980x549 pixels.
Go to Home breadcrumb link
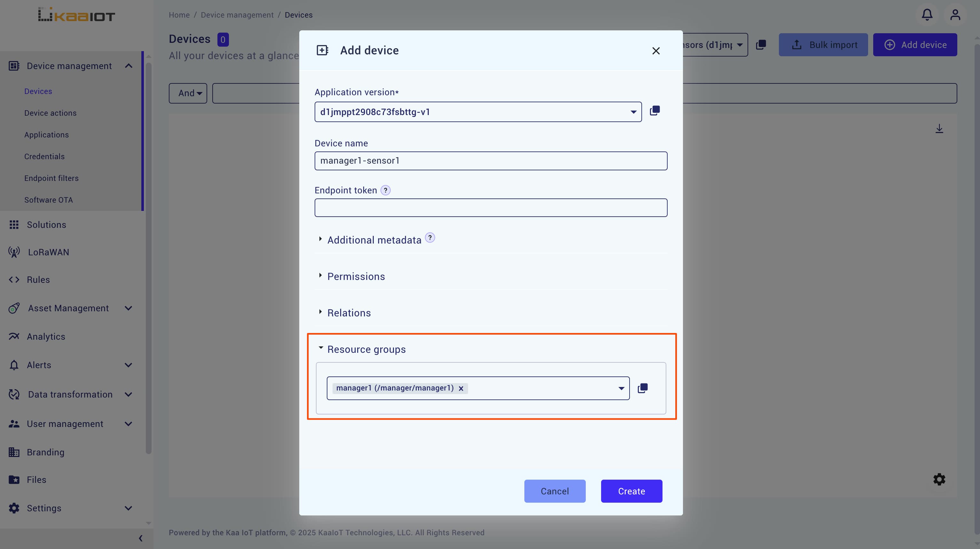tap(179, 15)
